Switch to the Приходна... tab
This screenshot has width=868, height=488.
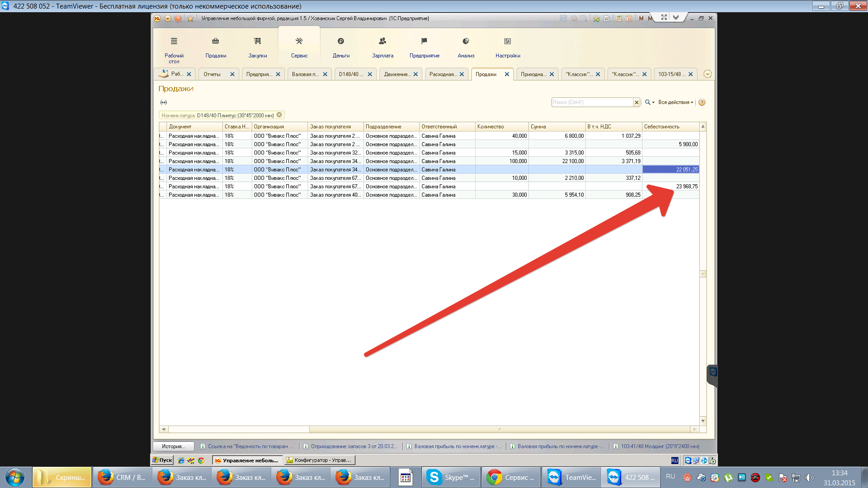click(x=533, y=75)
